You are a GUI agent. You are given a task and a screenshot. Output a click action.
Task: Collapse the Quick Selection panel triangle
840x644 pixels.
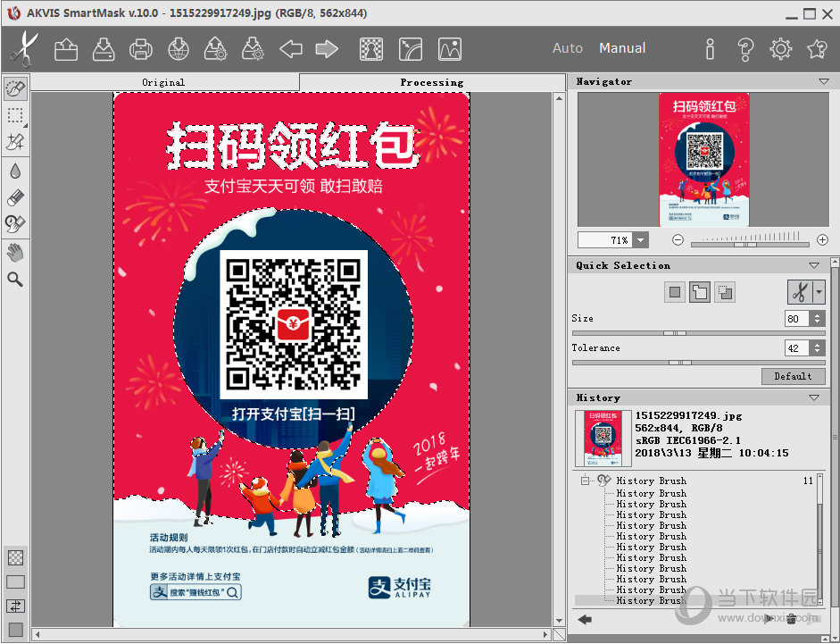tap(814, 265)
